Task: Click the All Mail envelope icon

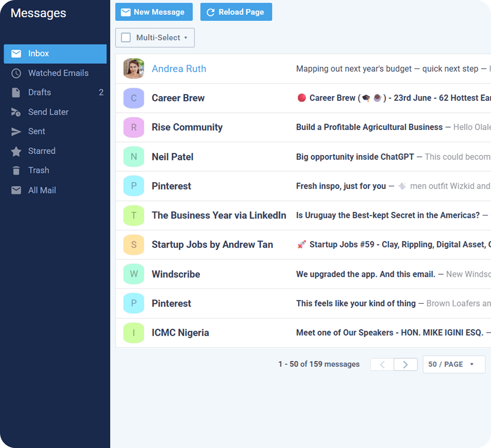Action: pyautogui.click(x=16, y=190)
